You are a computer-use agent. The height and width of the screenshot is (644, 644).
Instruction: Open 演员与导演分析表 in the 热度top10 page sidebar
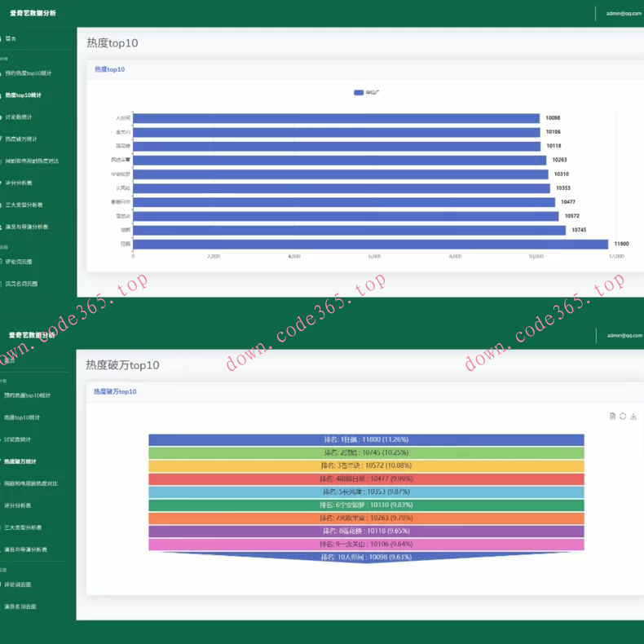(x=27, y=227)
